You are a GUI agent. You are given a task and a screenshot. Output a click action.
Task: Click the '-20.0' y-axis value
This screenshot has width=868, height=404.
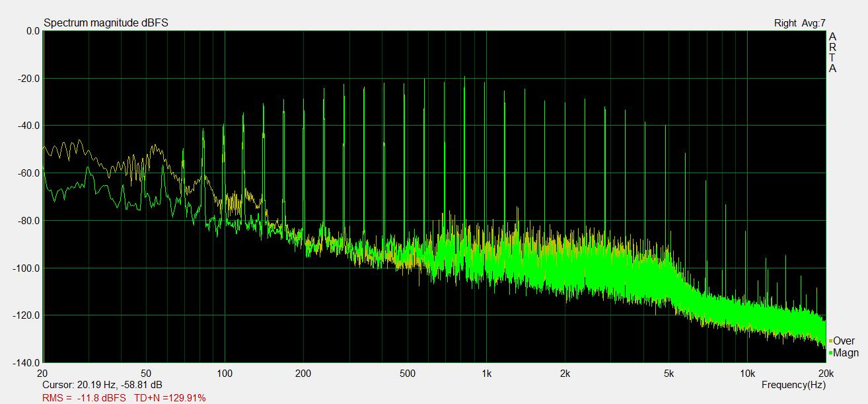[28, 79]
